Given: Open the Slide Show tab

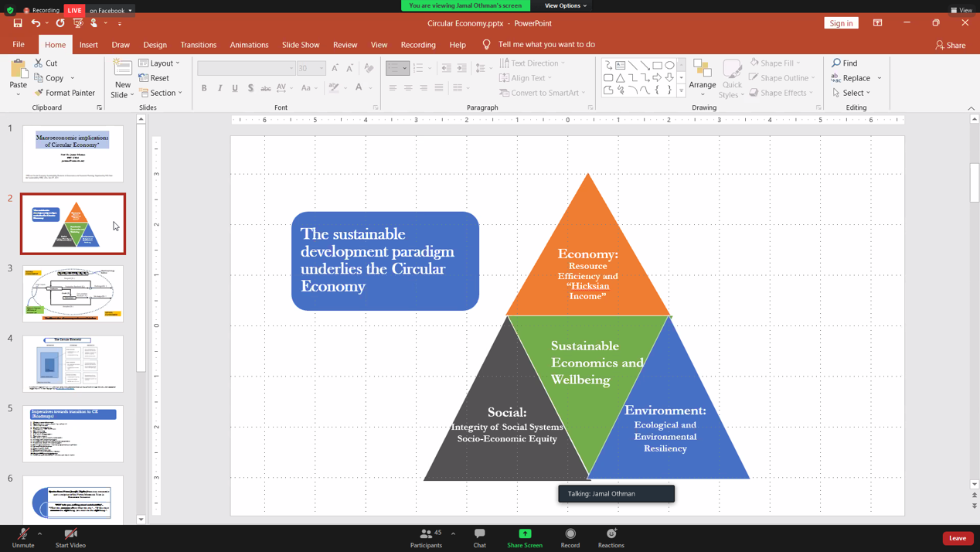Looking at the screenshot, I should click(300, 45).
